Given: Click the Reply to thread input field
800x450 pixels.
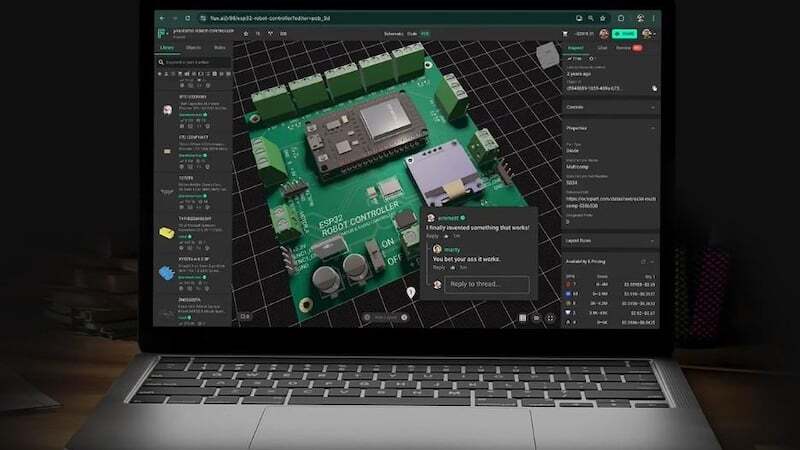Looking at the screenshot, I should (486, 285).
